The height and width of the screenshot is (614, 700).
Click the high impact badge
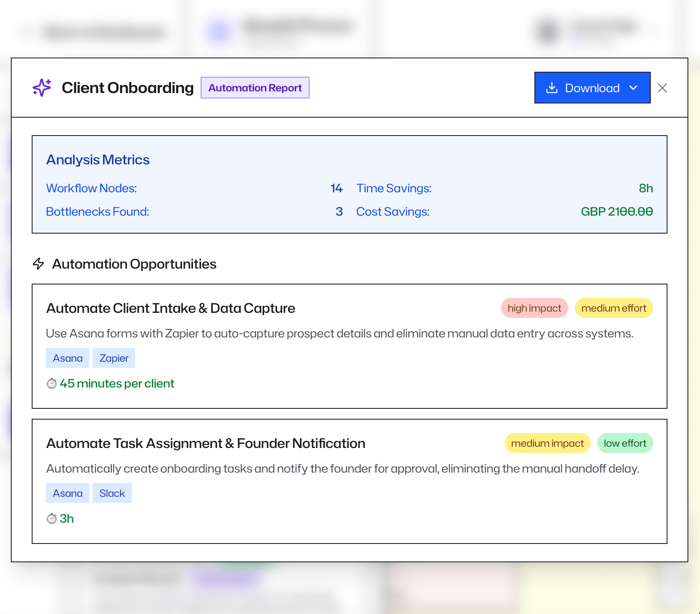pos(534,308)
